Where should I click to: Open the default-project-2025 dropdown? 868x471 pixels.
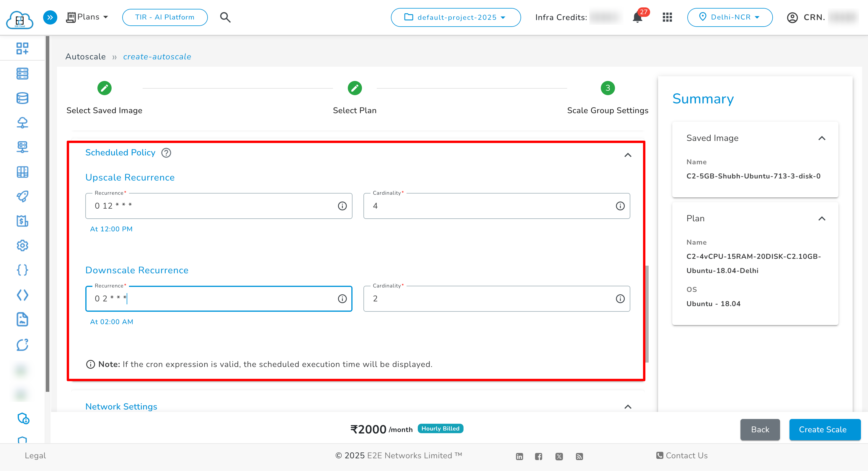(456, 17)
